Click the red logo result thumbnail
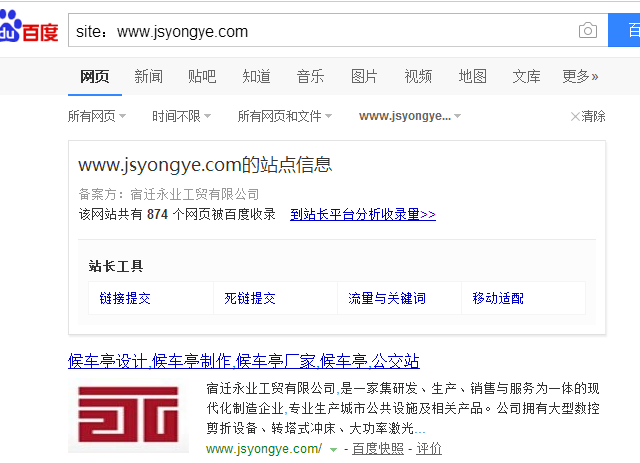The width and height of the screenshot is (640, 463). coord(128,415)
